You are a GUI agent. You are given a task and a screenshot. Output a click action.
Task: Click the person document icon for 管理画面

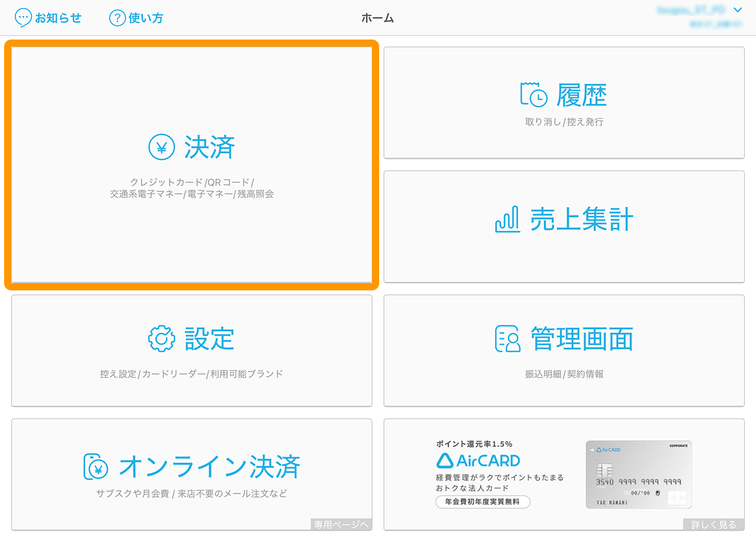(507, 339)
